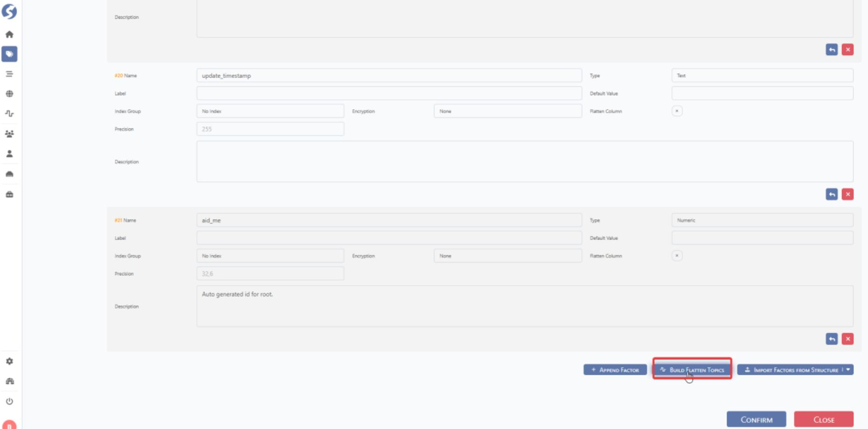Open Encryption dropdown for update_timestamp
Screen dimensions: 868x429
coord(508,111)
